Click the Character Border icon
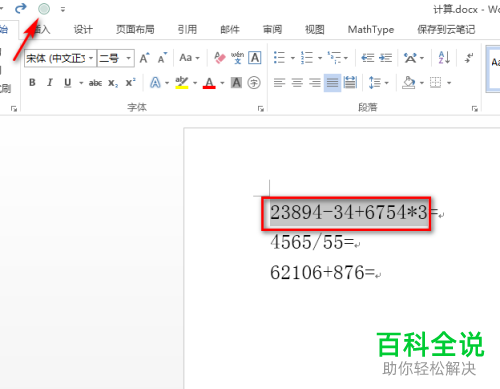500x389 pixels. (x=255, y=58)
